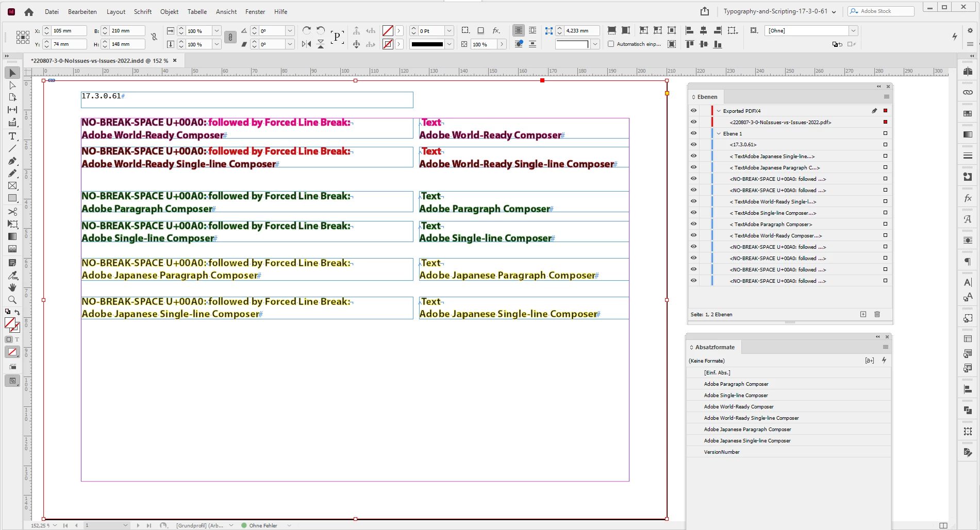Click the next page arrow in status bar
Image resolution: width=980 pixels, height=530 pixels.
point(138,525)
